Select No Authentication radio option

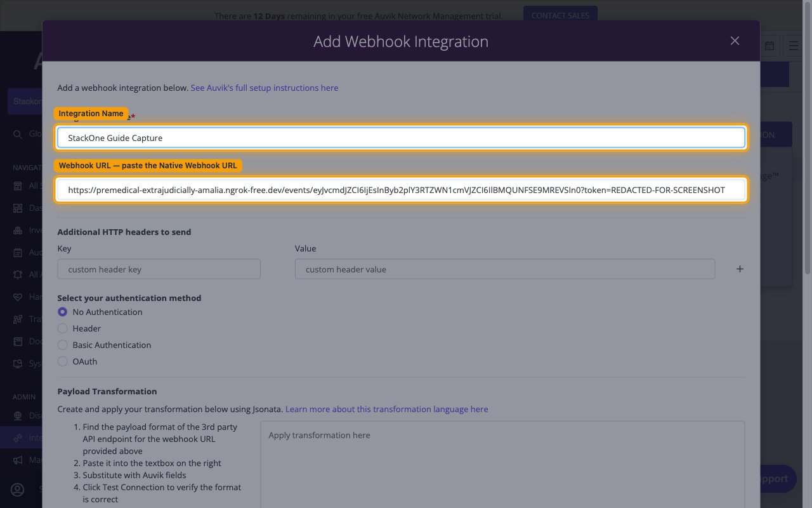coord(62,312)
